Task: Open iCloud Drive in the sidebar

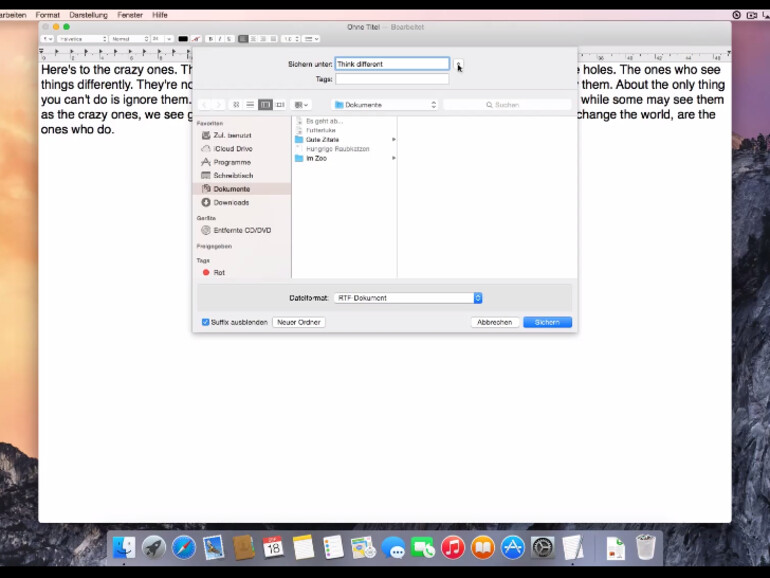Action: click(x=232, y=149)
